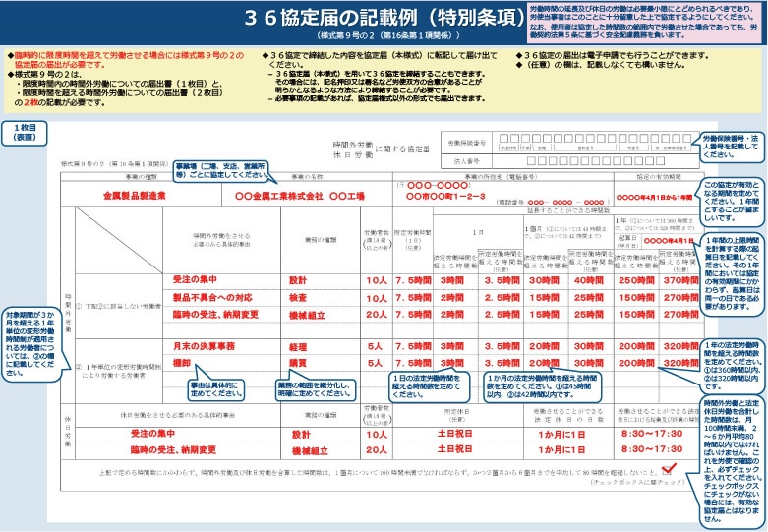This screenshot has width=768, height=532.
Task: Select 受注の集中 in the overtime section
Action: coord(195,279)
